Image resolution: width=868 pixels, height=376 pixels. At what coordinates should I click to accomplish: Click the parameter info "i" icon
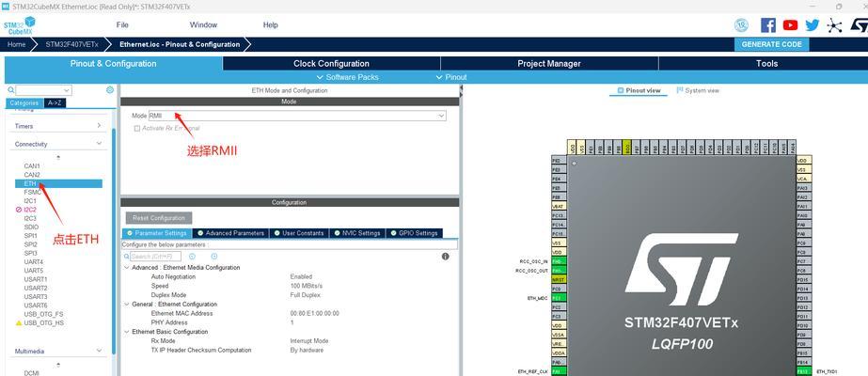pos(445,257)
